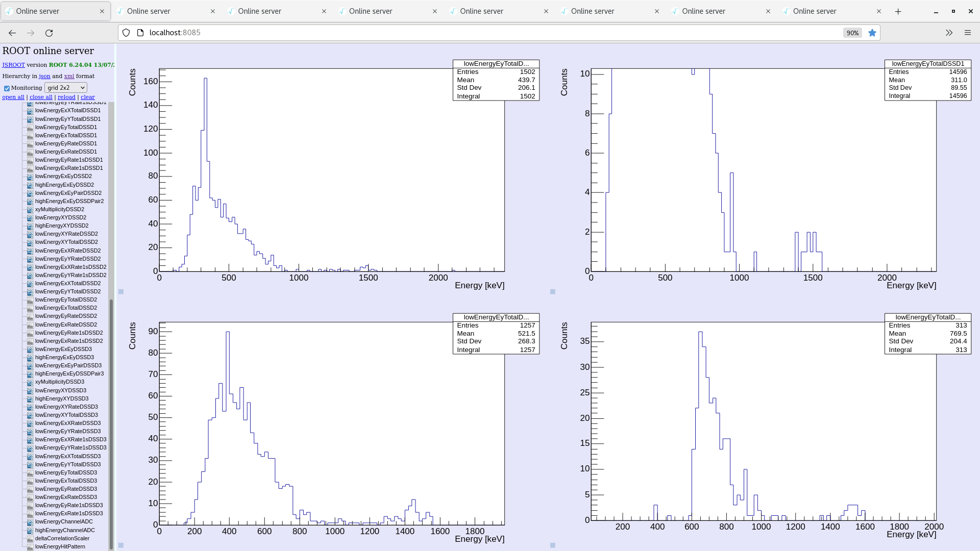Select the lowEnergyExRate1sDSSD3 histogram icon
The height and width of the screenshot is (551, 980).
[30, 514]
